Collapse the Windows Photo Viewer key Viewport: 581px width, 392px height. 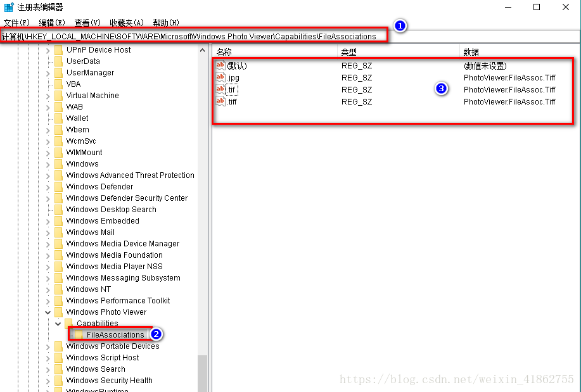pyautogui.click(x=48, y=312)
